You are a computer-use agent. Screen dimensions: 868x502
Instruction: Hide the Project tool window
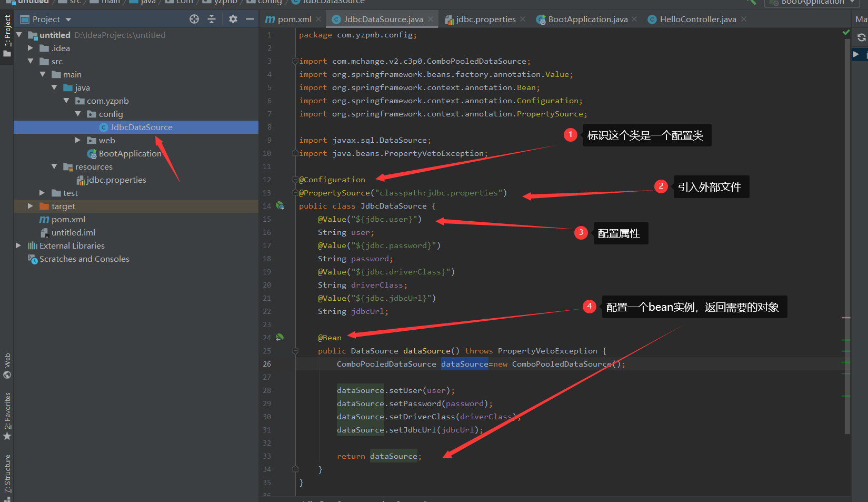point(250,19)
